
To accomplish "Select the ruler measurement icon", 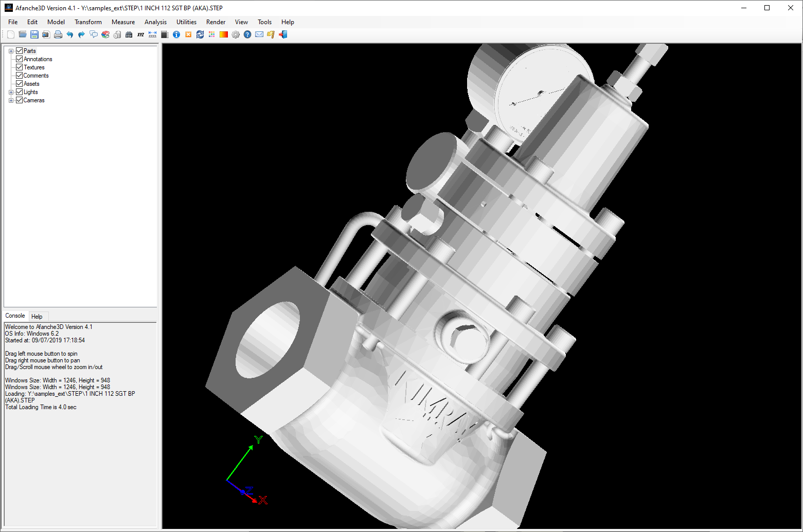I will [152, 34].
